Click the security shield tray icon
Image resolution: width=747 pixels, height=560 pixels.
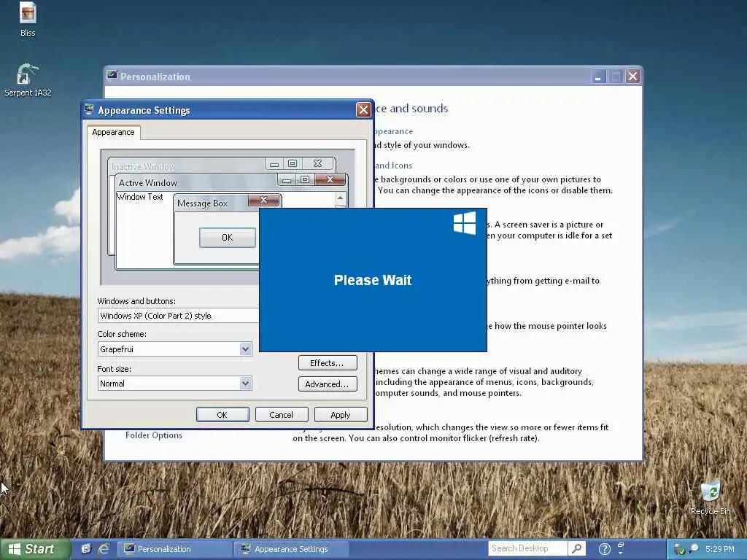(679, 550)
